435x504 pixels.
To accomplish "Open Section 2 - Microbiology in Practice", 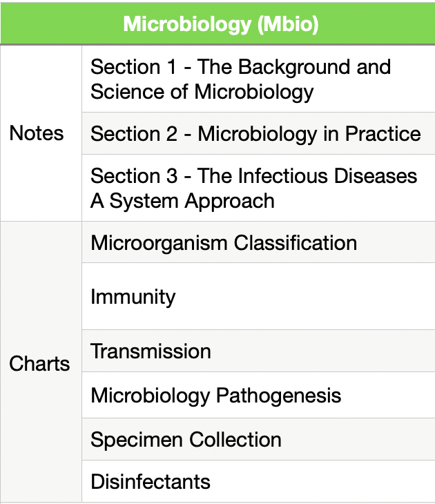I will (x=255, y=133).
